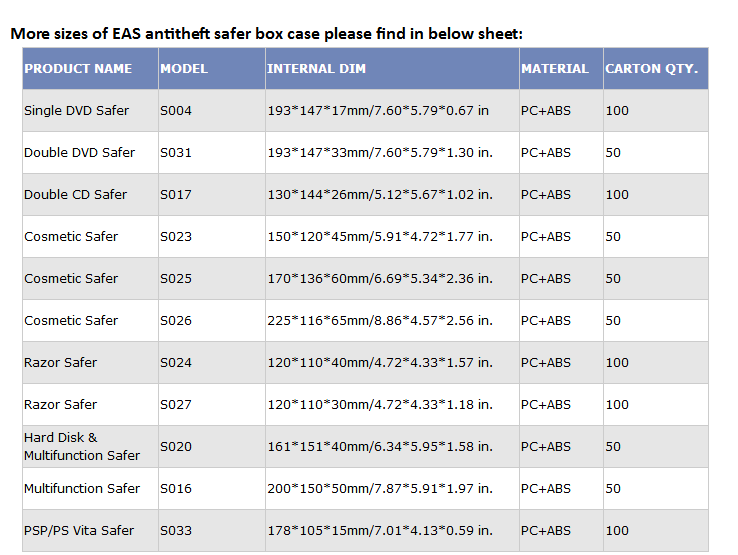Select model S023 cell
Viewport: 738px width, 555px height.
212,236
